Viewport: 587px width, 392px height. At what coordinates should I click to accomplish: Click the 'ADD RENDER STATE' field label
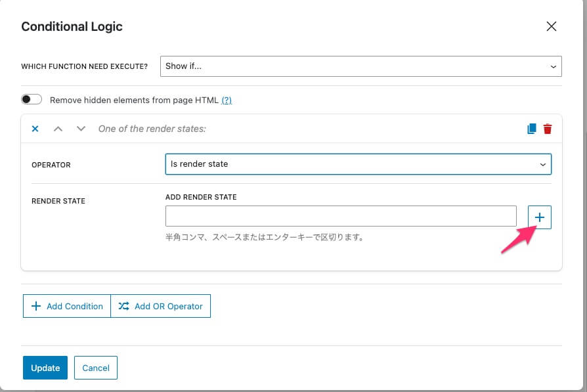201,197
